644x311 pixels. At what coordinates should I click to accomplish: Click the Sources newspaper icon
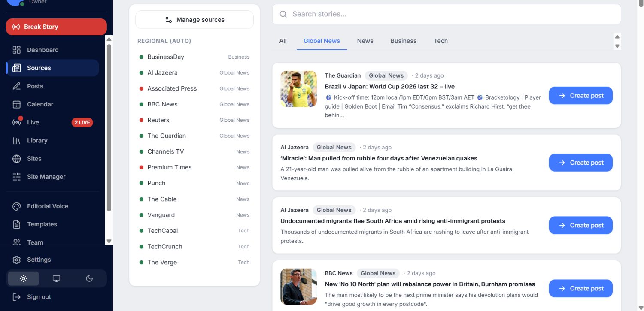point(17,68)
